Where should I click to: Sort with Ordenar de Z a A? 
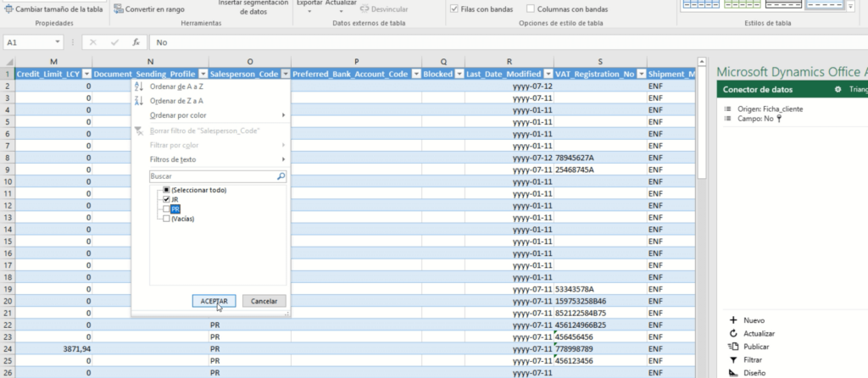[176, 101]
